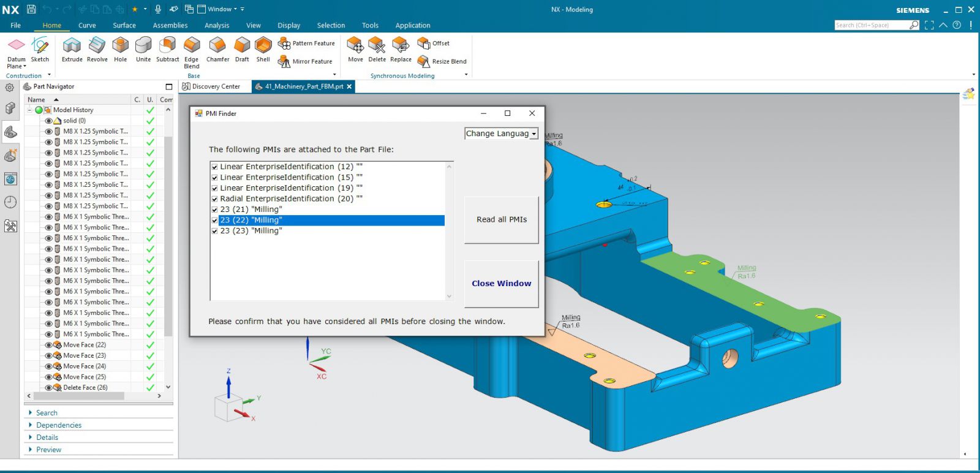
Task: Open the Datum Plane dropdown arrow
Action: (24, 66)
